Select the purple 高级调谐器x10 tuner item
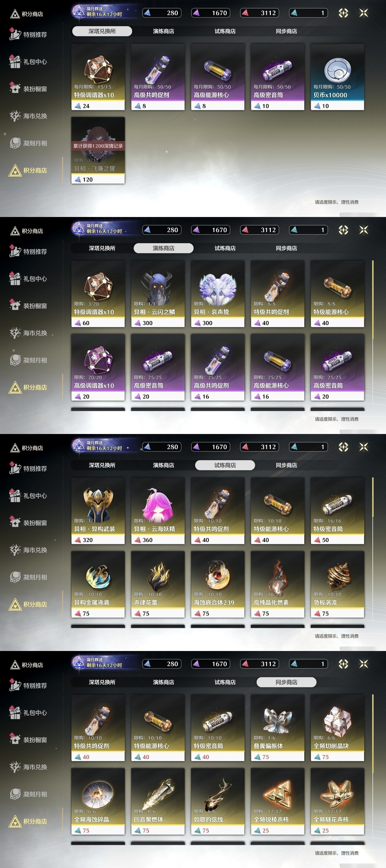Screen dimensions: 386x868 tap(98, 367)
